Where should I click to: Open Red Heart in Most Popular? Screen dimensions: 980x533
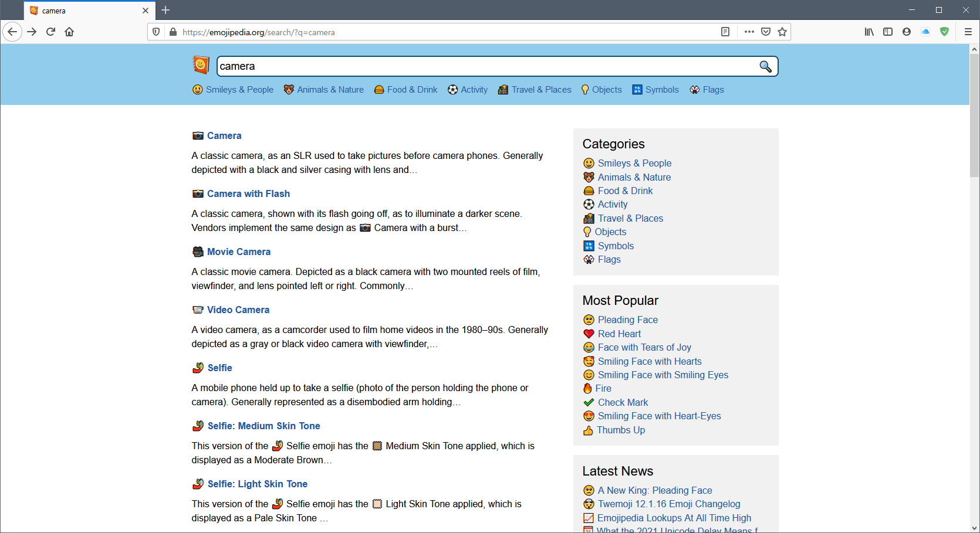tap(619, 334)
